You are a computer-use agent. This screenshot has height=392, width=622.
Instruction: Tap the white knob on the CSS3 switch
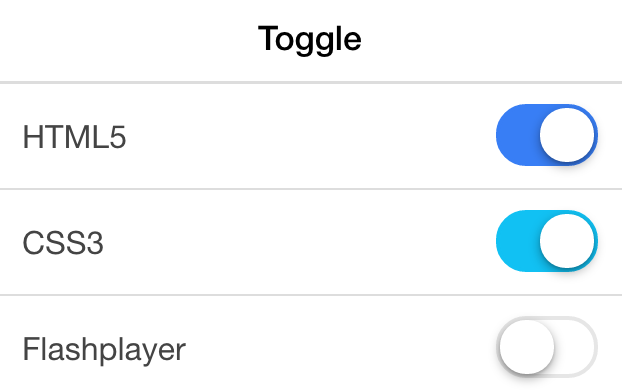[x=567, y=241]
